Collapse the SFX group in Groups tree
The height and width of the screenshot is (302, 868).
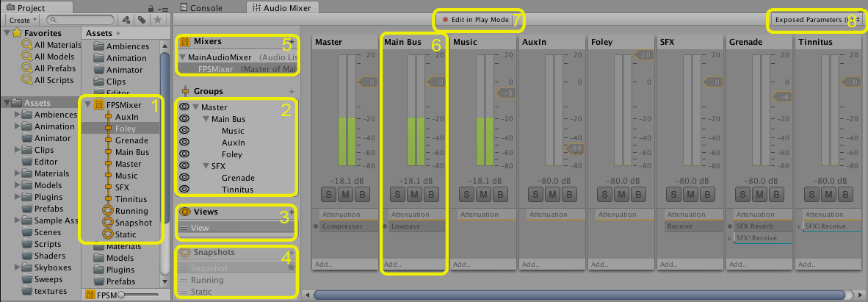coord(206,165)
